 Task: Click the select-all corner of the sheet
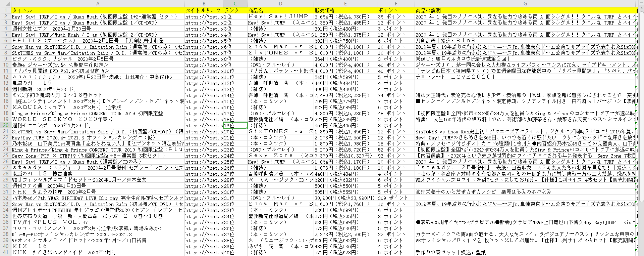click(5, 3)
